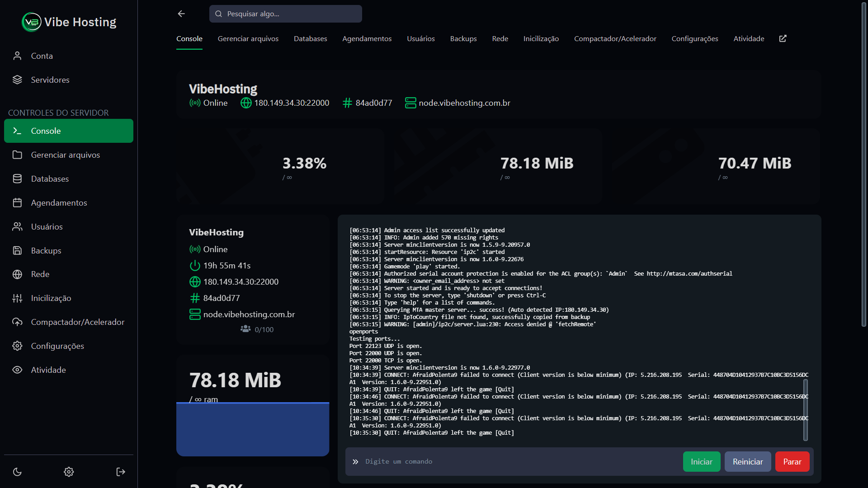Image resolution: width=868 pixels, height=488 pixels.
Task: Switch to the Compactador/Acelerador top tab
Action: 615,39
